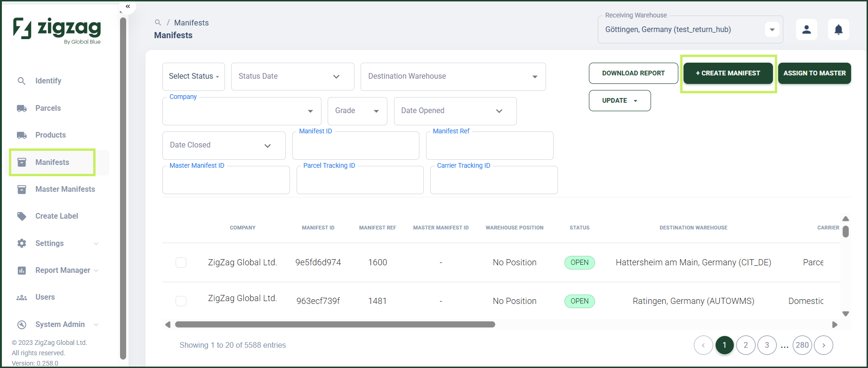Image resolution: width=868 pixels, height=368 pixels.
Task: Open the user profile icon
Action: (806, 29)
